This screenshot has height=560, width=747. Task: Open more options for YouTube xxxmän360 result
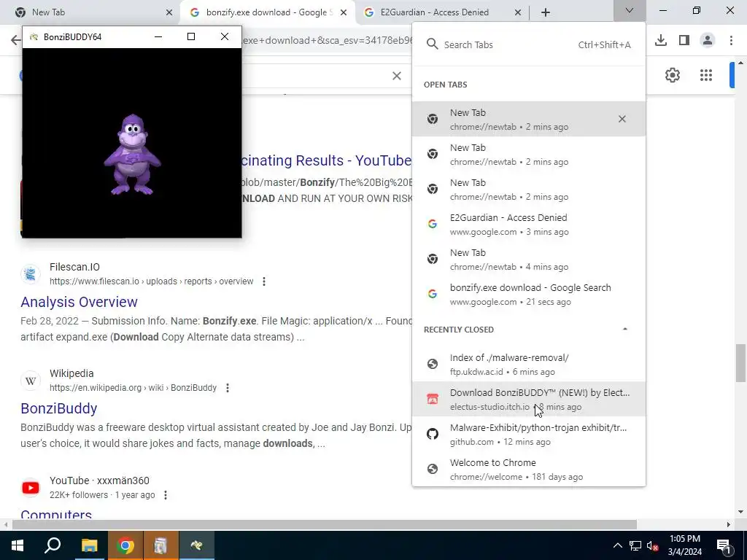[x=166, y=495]
